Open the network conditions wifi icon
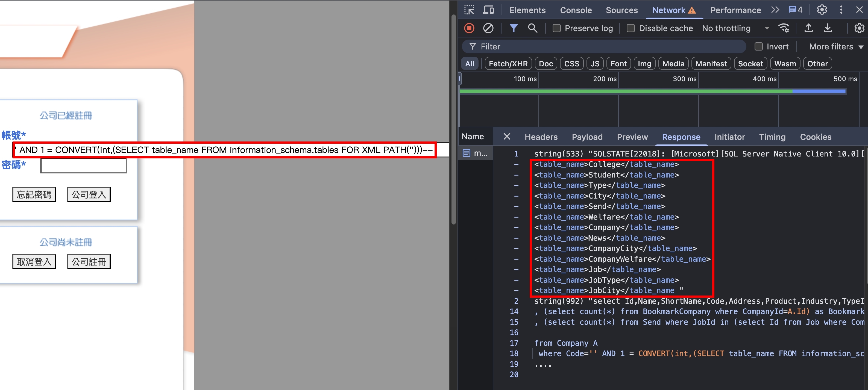The height and width of the screenshot is (390, 868). [784, 28]
